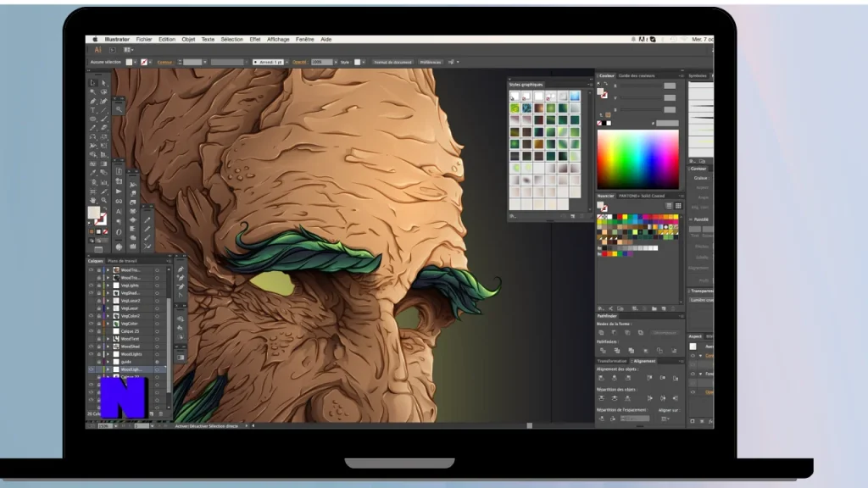The width and height of the screenshot is (868, 488).
Task: Select the Line Segment tool
Action: pyautogui.click(x=103, y=110)
